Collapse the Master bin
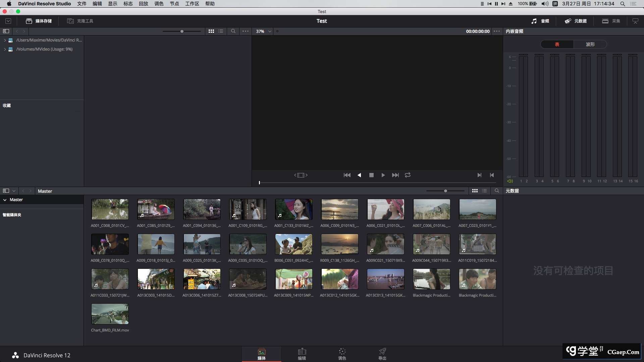 [x=5, y=200]
